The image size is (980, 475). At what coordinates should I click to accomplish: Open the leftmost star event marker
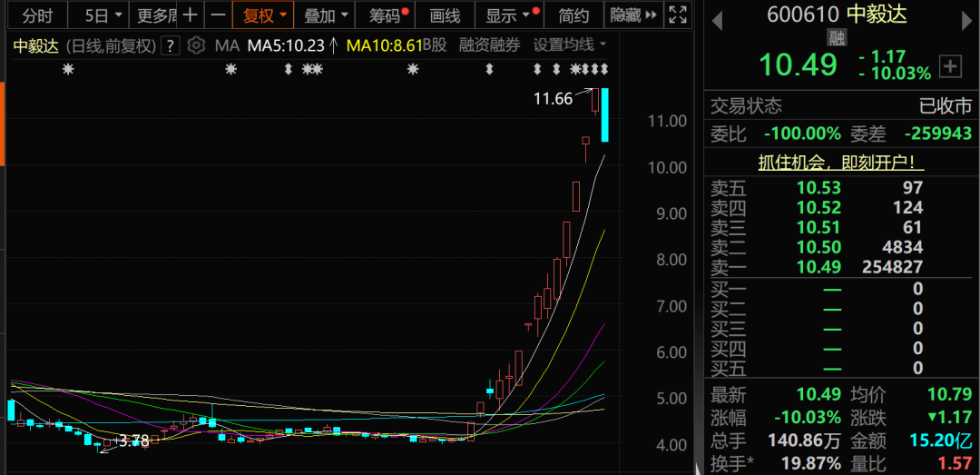pyautogui.click(x=68, y=69)
